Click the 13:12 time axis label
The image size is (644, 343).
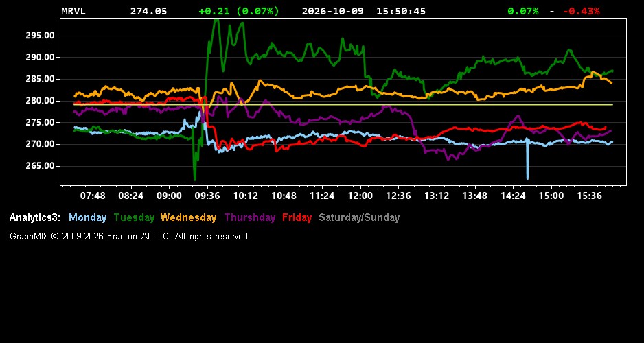coord(437,196)
